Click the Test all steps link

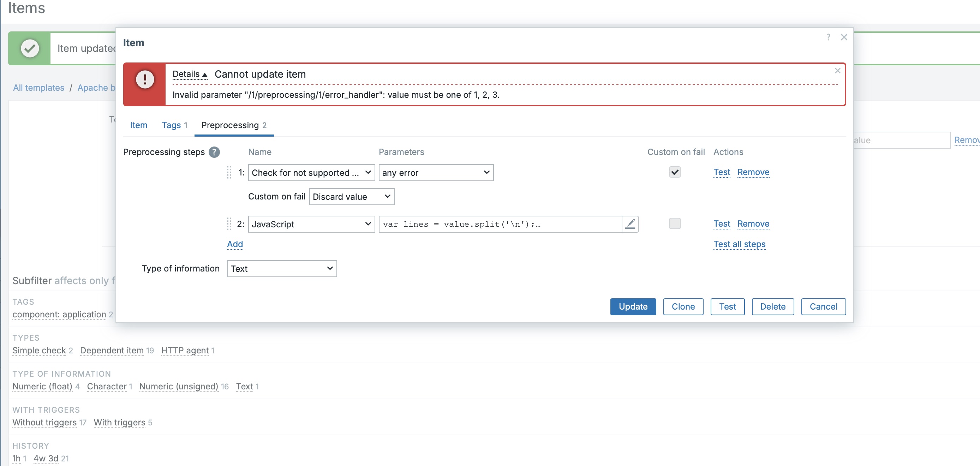[739, 244]
